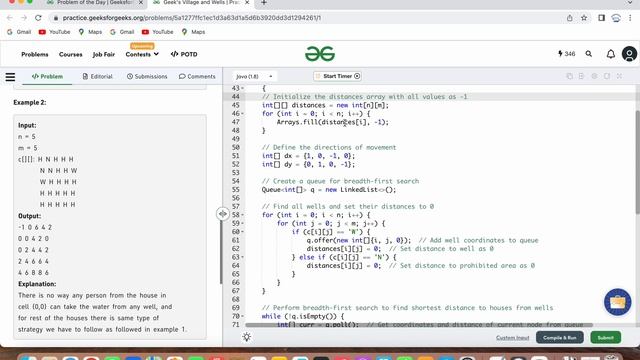This screenshot has width=640, height=360.
Task: Click the Custom Input link
Action: [x=512, y=338]
